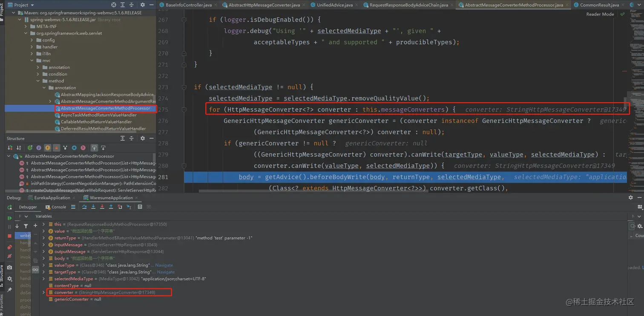Collapse the spring-webmvc-5.1.6.RELEASE.jar node

click(x=20, y=20)
